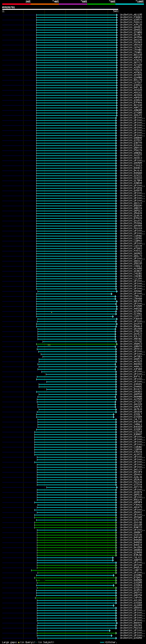Image resolution: width=146 pixels, height=644 pixels.
Task: Open hit UniRef100_B3MLN6
Action: click(131, 555)
